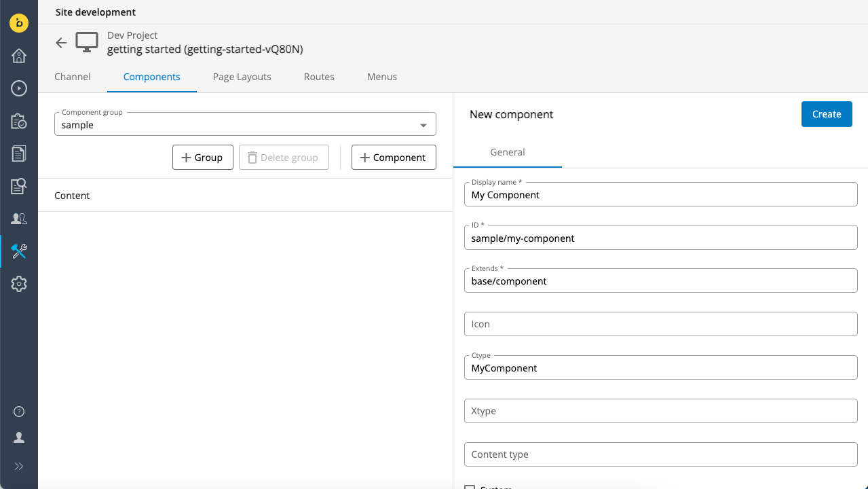Select the General tab
Screen dimensions: 868x489
(508, 152)
